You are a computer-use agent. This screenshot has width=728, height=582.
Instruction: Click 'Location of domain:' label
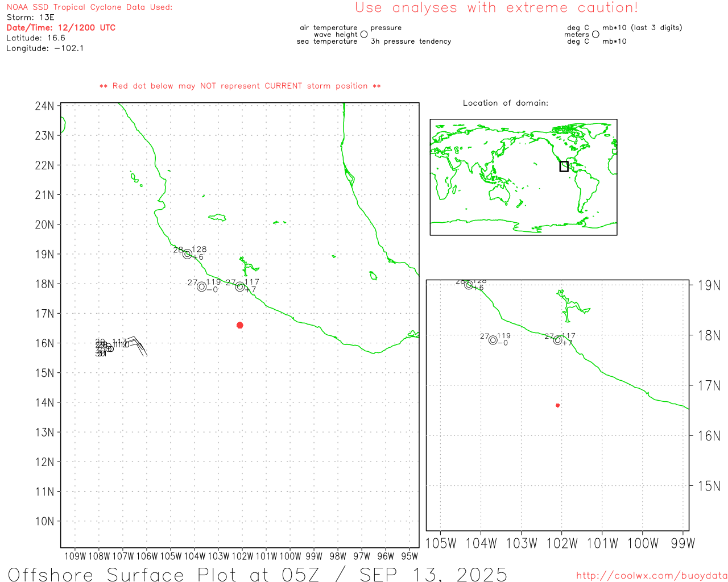point(506,103)
